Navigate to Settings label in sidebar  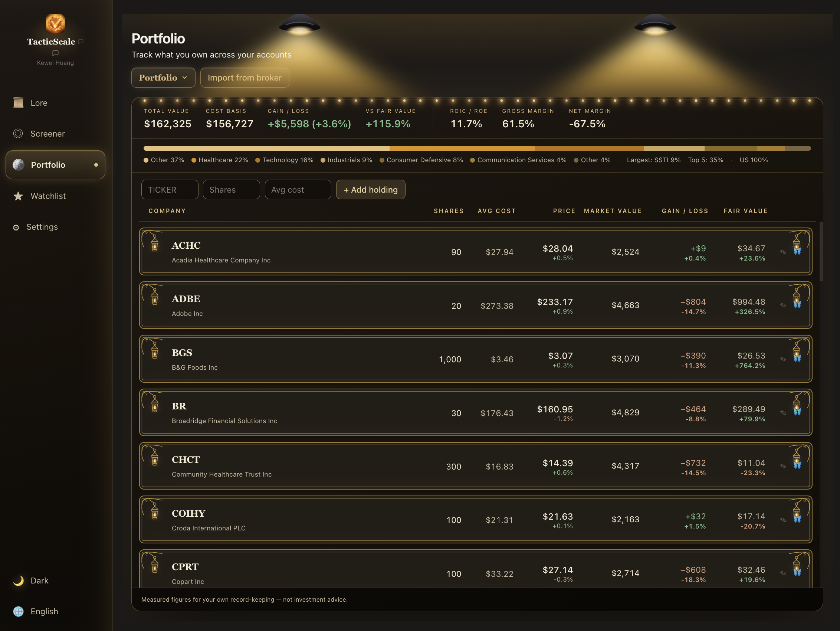[x=42, y=227]
